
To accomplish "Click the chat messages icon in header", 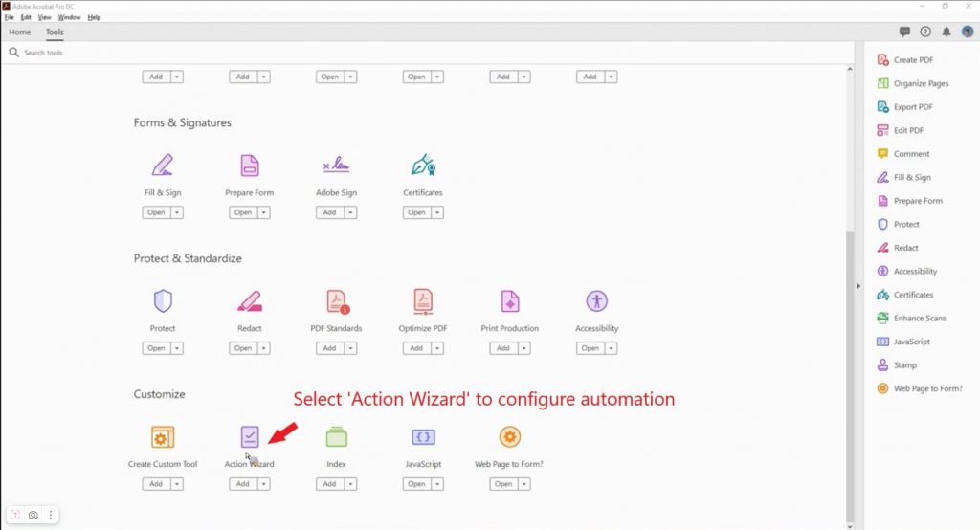I will pos(904,32).
